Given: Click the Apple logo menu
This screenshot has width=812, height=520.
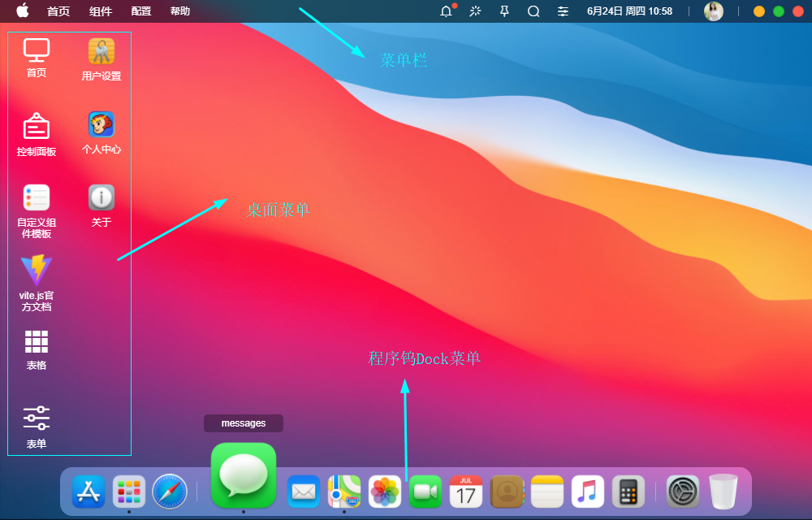Looking at the screenshot, I should pos(23,11).
